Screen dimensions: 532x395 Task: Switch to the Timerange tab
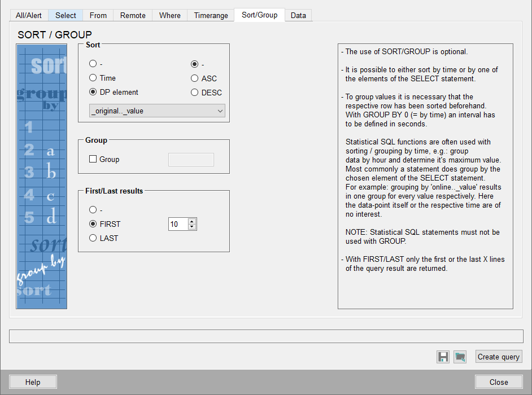[211, 15]
